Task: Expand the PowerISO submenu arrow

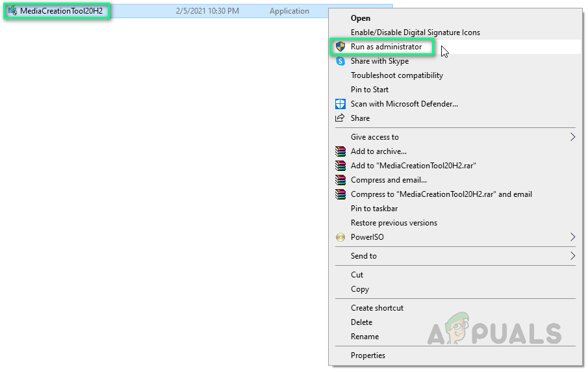Action: pos(572,237)
